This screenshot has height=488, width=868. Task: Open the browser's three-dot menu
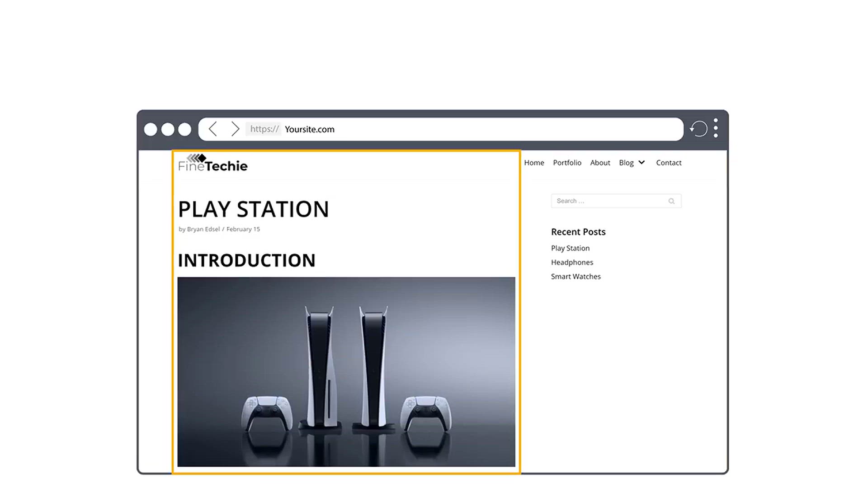click(x=716, y=128)
